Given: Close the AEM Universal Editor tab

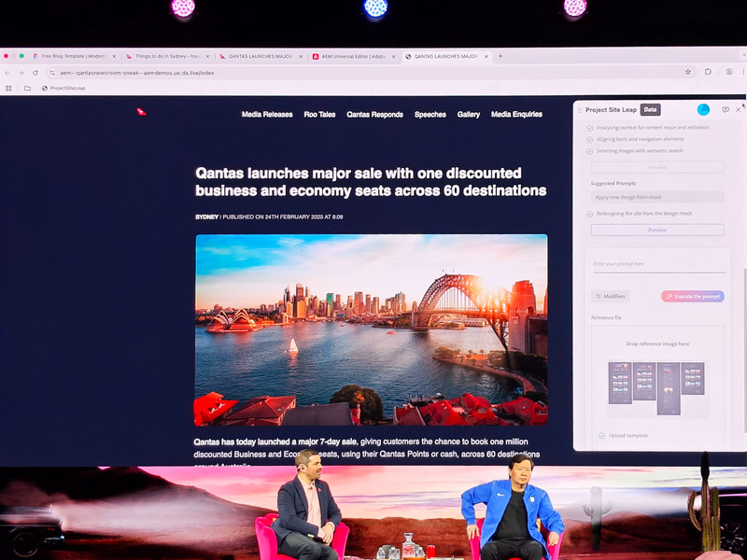Looking at the screenshot, I should (x=393, y=56).
